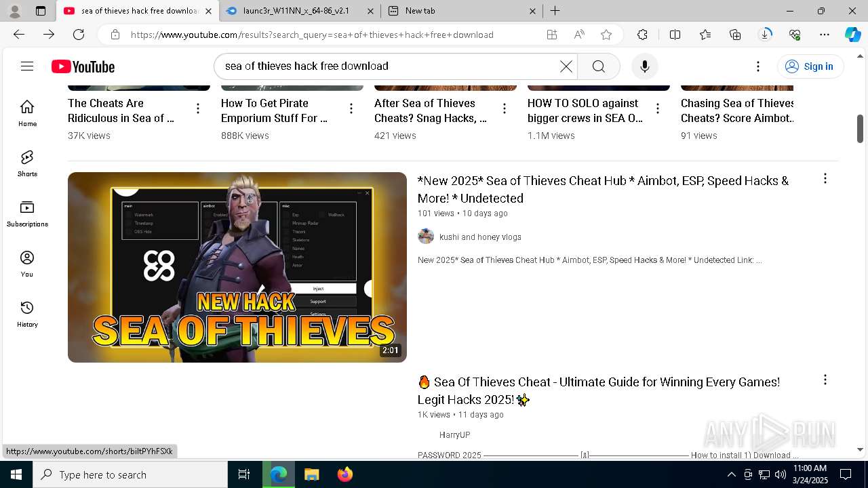Open the Collections icon in toolbar
868x488 pixels.
(735, 35)
